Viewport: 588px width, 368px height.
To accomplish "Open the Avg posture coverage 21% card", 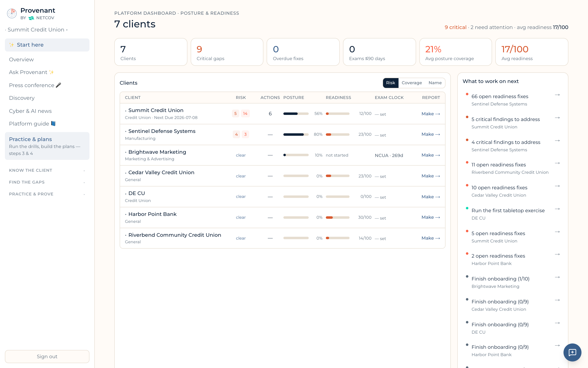I will click(455, 52).
